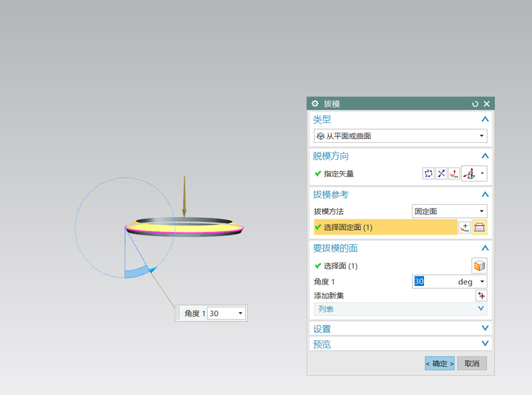Screen dimensions: 532x395
Task: Click the reset dialog icon in title bar
Action: [x=475, y=104]
